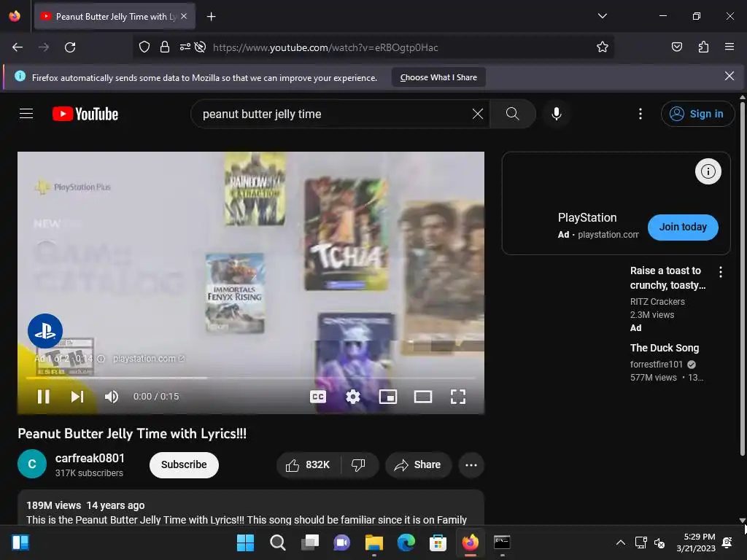Open site permissions icon in address bar

pos(185,47)
